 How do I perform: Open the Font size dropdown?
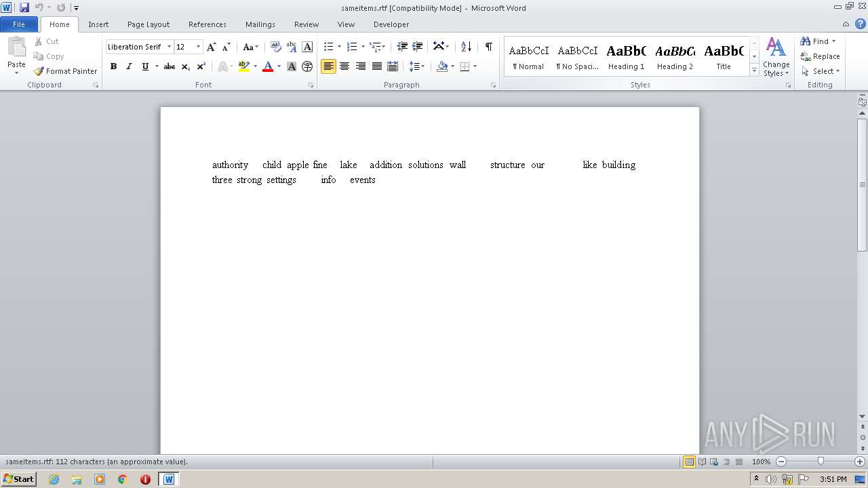pos(198,47)
